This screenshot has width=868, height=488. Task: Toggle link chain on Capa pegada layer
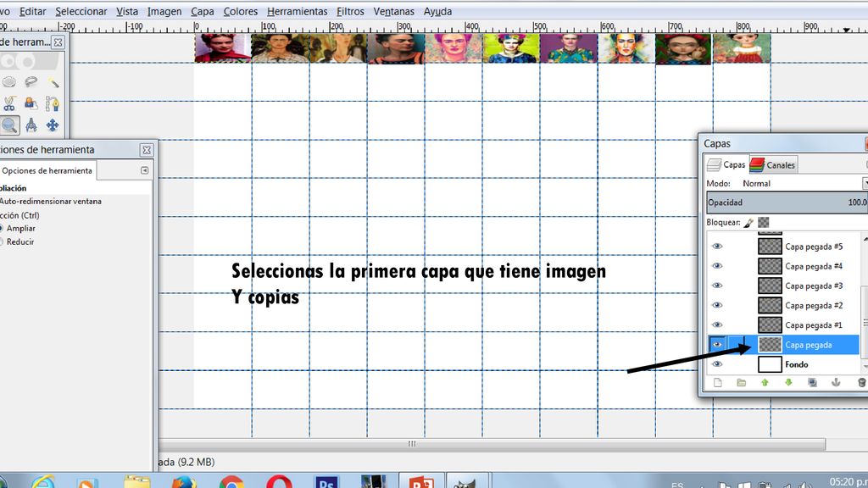[737, 345]
